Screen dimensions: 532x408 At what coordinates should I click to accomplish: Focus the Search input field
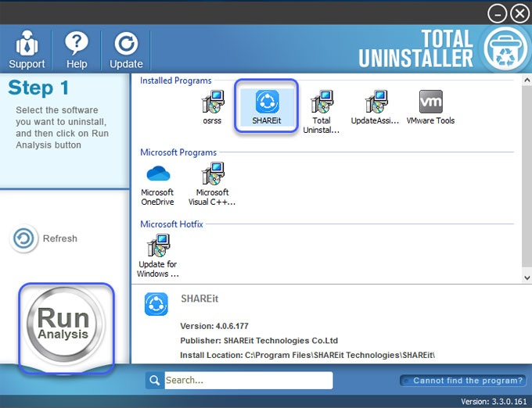[x=249, y=380]
